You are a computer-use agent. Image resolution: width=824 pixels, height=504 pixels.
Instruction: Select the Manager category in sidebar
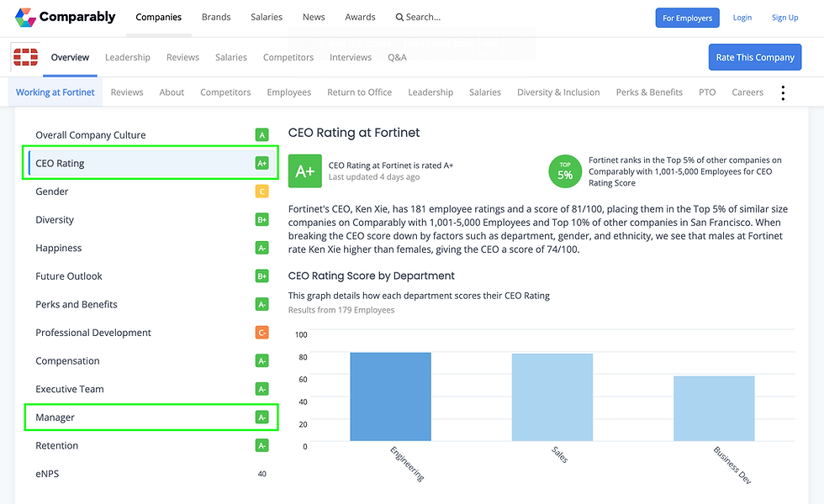tap(55, 417)
